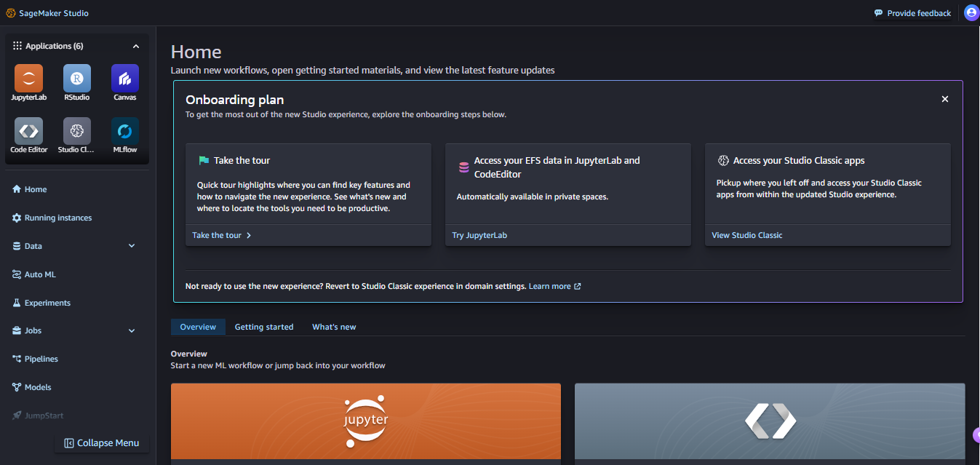
Task: Click the Provide feedback button
Action: pos(912,13)
